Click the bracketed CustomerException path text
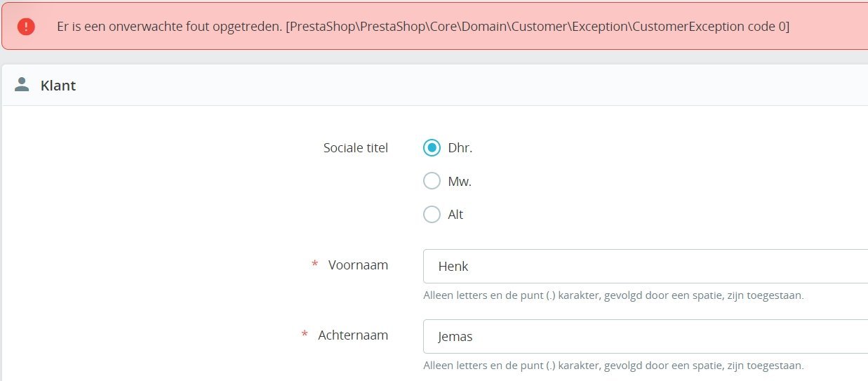This screenshot has height=381, width=868. coord(538,27)
